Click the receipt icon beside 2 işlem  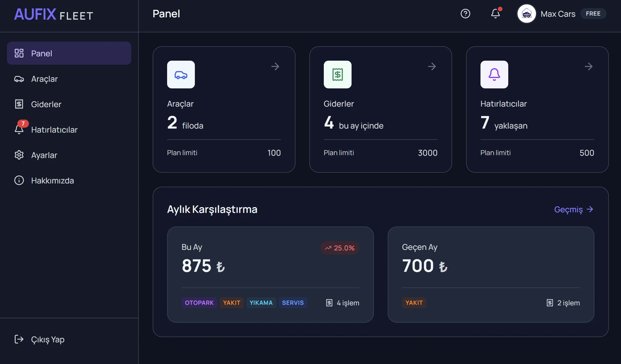550,303
